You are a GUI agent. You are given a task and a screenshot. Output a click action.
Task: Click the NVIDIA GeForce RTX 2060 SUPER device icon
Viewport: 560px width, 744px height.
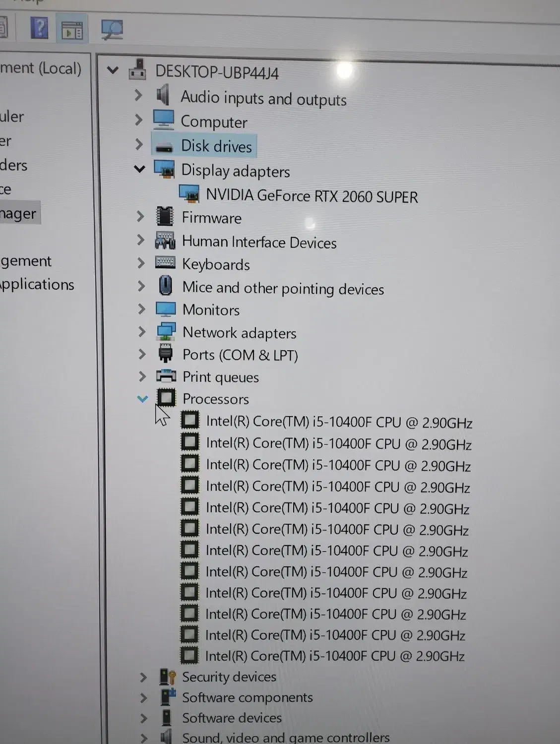click(189, 194)
